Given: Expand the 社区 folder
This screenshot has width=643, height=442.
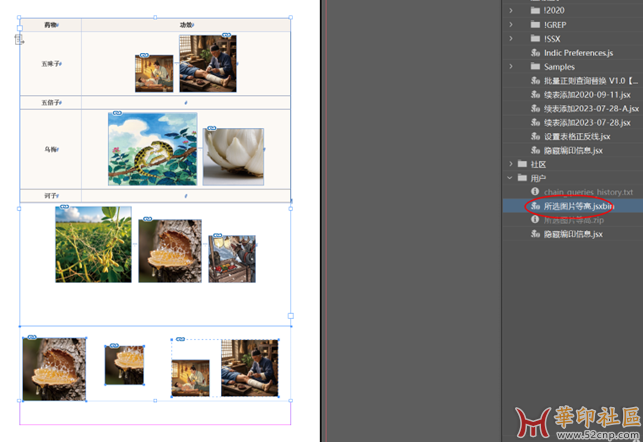Looking at the screenshot, I should point(511,164).
